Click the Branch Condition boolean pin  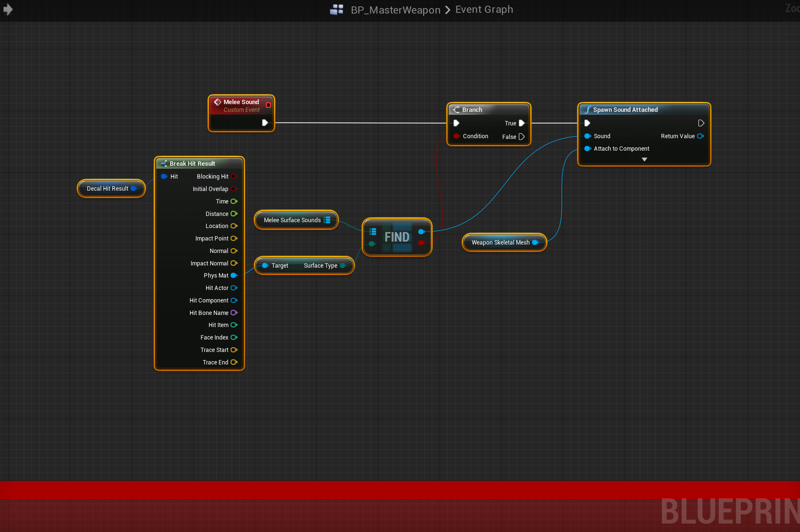point(456,136)
